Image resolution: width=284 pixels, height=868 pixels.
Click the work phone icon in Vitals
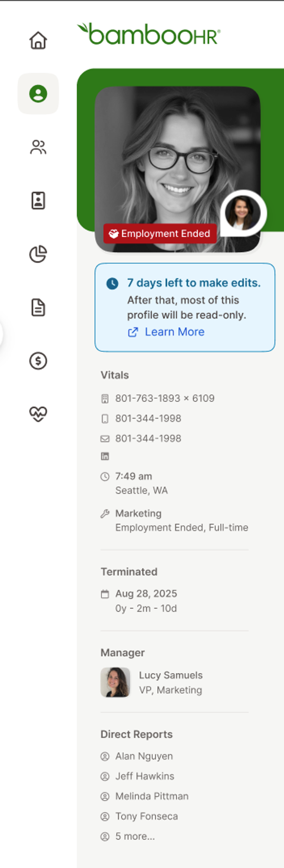point(105,398)
